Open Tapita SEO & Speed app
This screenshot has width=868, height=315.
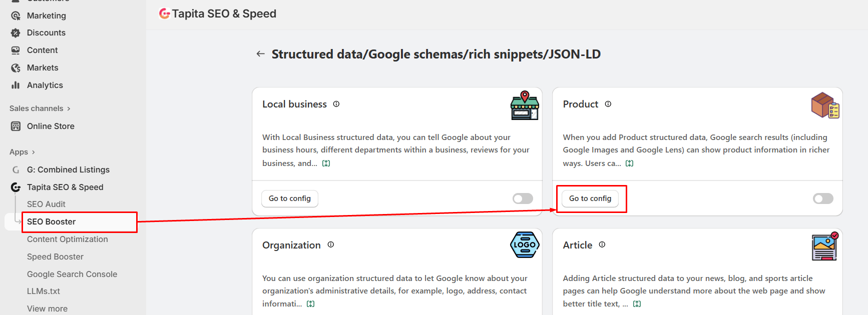tap(65, 187)
